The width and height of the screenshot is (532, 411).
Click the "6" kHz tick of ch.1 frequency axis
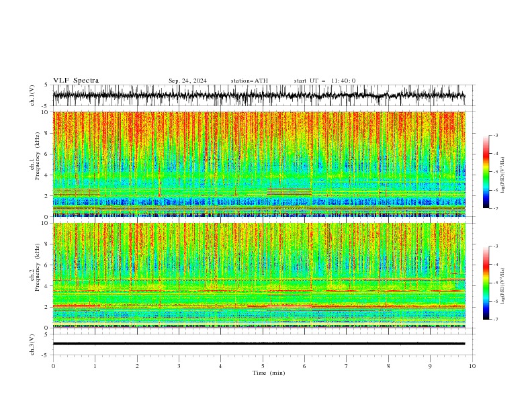[x=47, y=154]
